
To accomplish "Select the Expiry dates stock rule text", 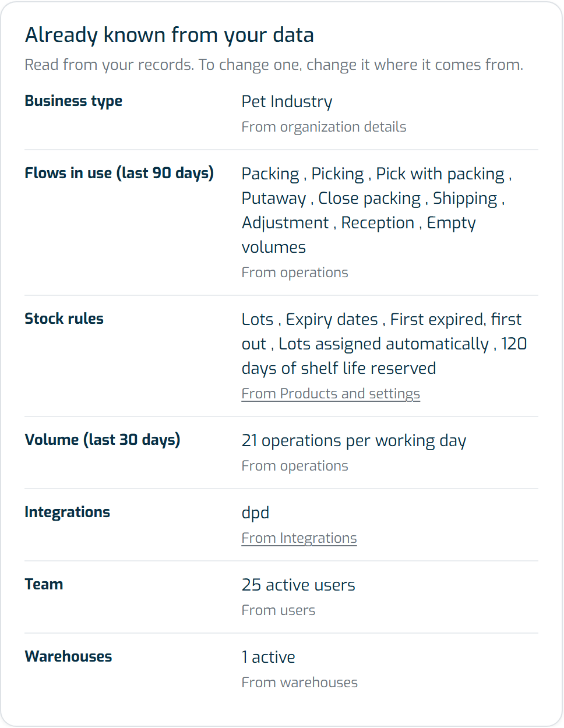I will coord(332,320).
